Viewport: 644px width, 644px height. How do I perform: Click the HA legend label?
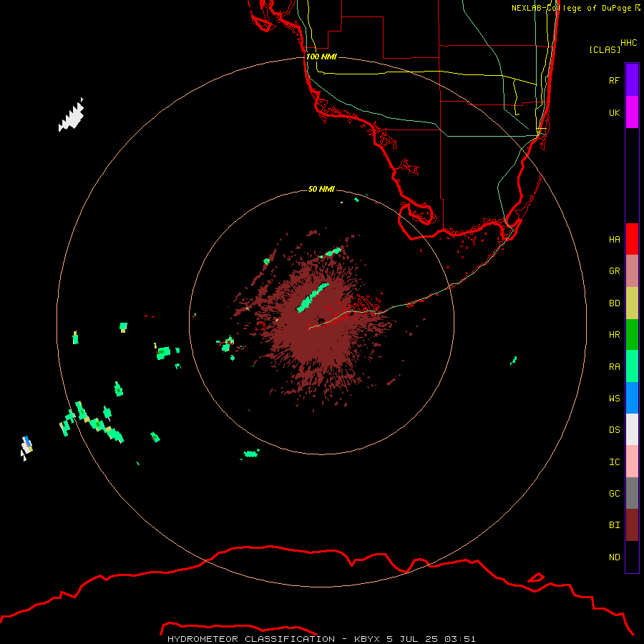coord(614,240)
